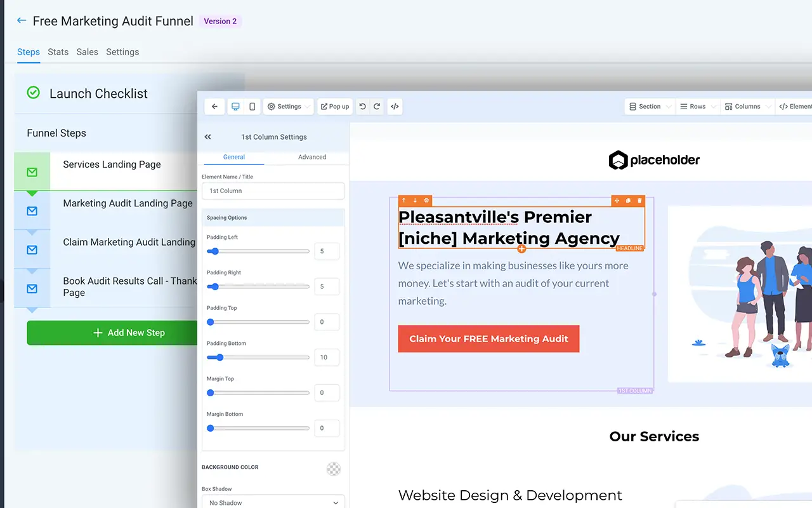Click the Padding Left value field
This screenshot has width=812, height=508.
pos(327,251)
